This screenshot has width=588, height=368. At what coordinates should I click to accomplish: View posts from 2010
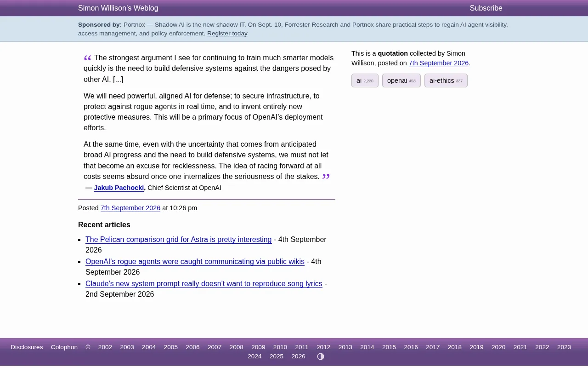tap(280, 347)
